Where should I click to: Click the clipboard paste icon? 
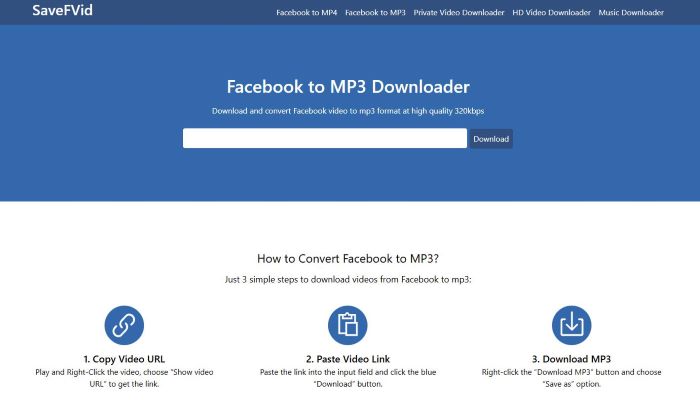pos(348,325)
